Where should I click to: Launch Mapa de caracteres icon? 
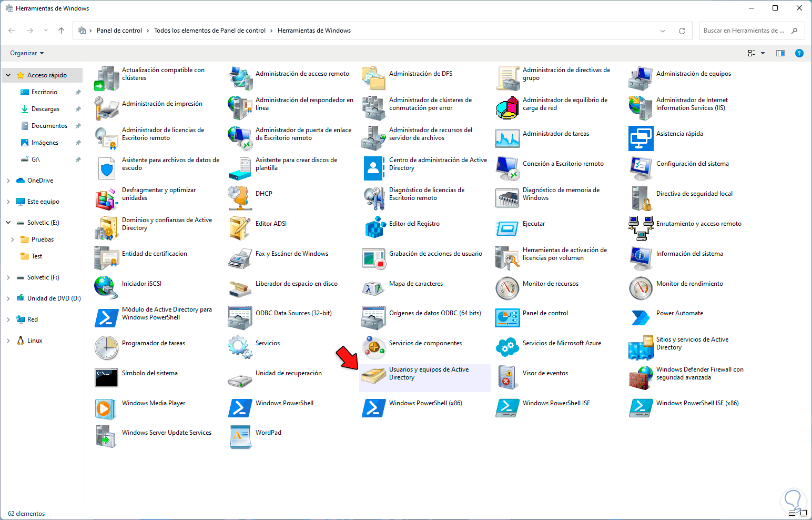click(374, 288)
